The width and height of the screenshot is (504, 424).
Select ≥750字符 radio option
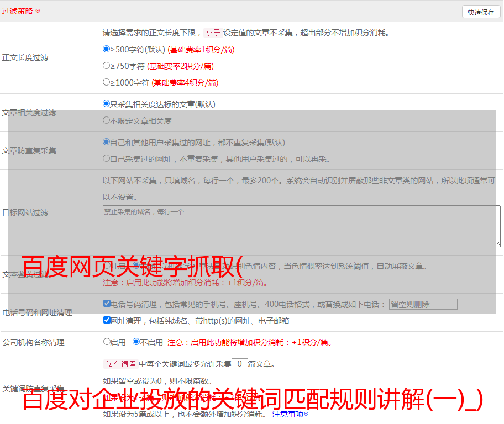coord(106,66)
